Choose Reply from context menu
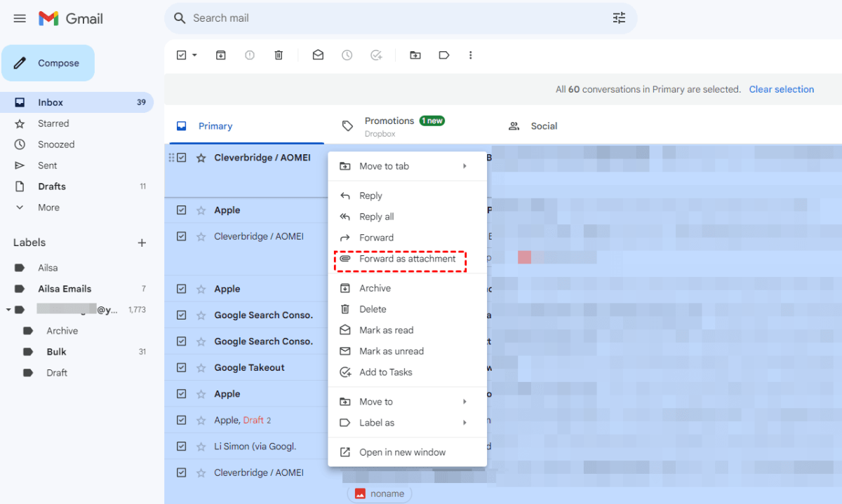Viewport: 842px width, 504px height. (x=408, y=196)
